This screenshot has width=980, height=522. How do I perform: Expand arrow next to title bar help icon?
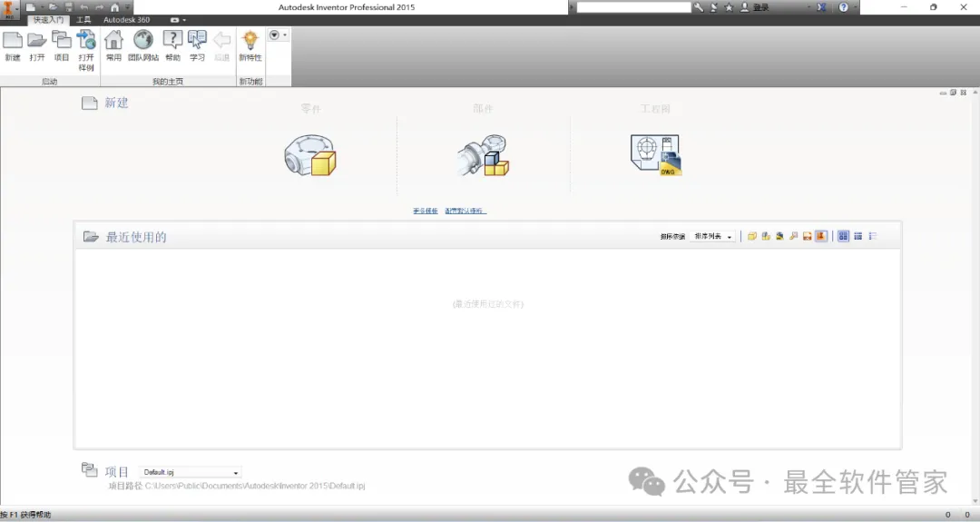pyautogui.click(x=856, y=7)
